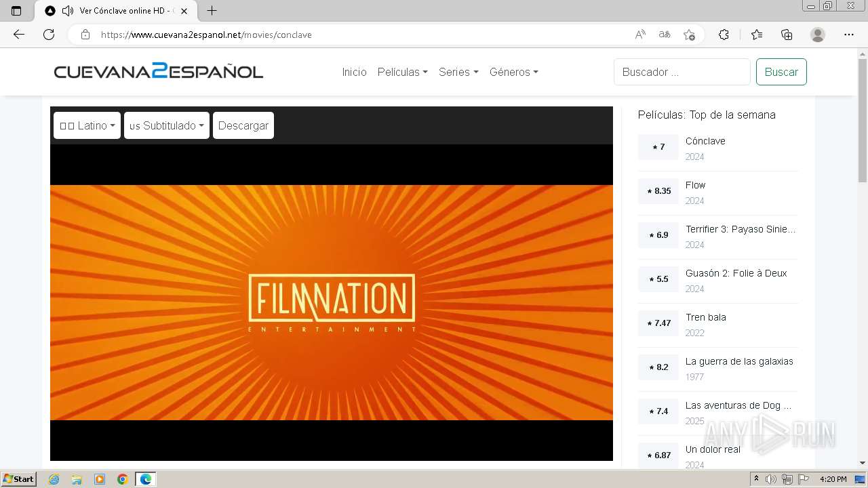Open the Latino servers dropdown
Screen dimensions: 868x488
click(87, 125)
